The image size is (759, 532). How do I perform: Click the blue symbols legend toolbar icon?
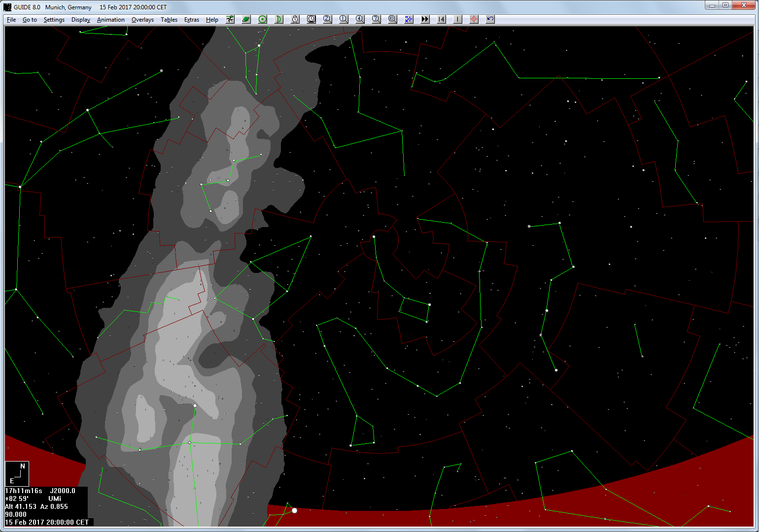point(409,19)
